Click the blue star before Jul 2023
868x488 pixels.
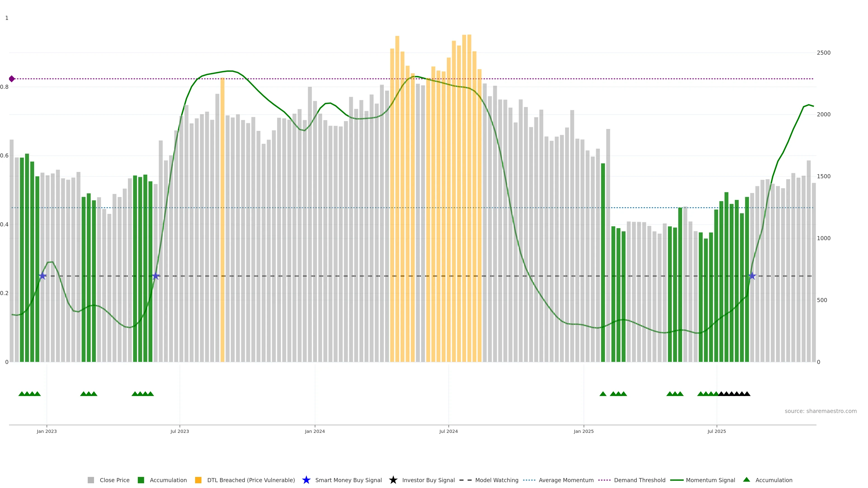[156, 276]
